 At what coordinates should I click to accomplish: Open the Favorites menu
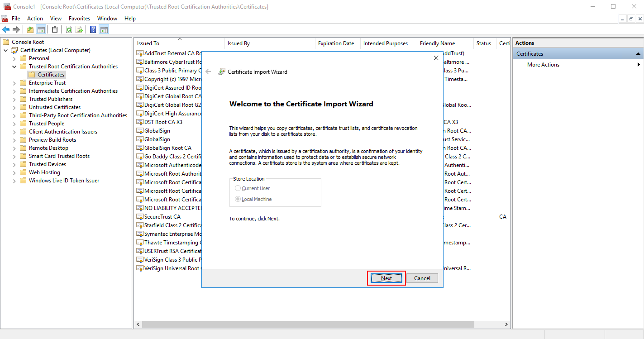click(x=79, y=18)
